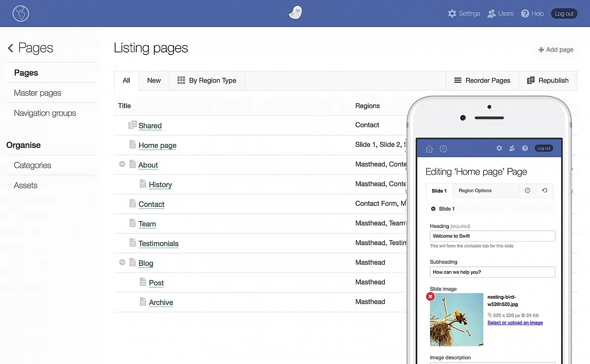This screenshot has width=590, height=364.
Task: Collapse the Slide 1 section on phone
Action: tap(433, 209)
